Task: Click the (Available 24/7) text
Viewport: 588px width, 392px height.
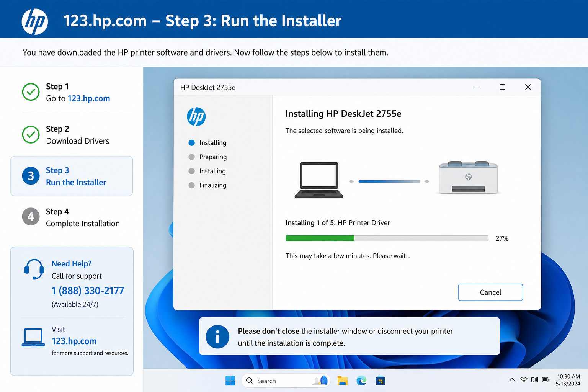Action: point(75,305)
